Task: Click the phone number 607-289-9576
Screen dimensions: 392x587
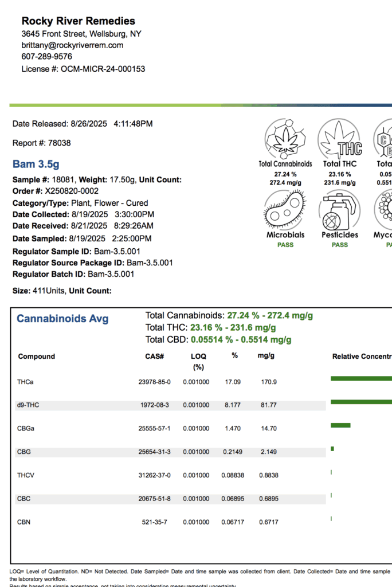Action: point(47,57)
